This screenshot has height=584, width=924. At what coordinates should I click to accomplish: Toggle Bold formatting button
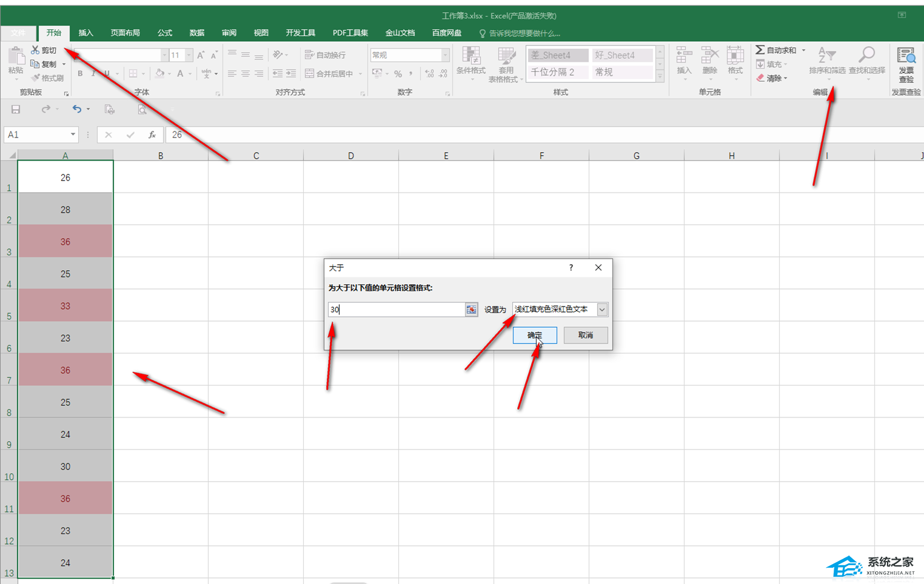[80, 74]
